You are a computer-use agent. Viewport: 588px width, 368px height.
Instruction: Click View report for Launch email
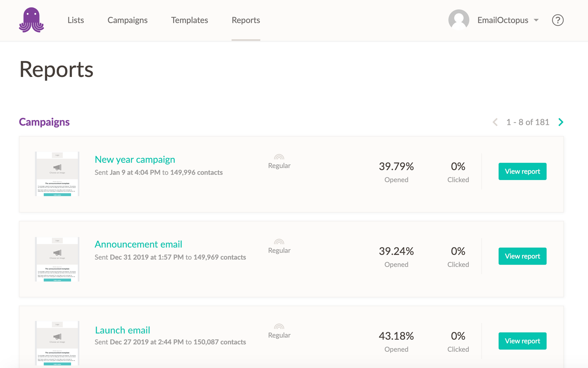pos(522,341)
